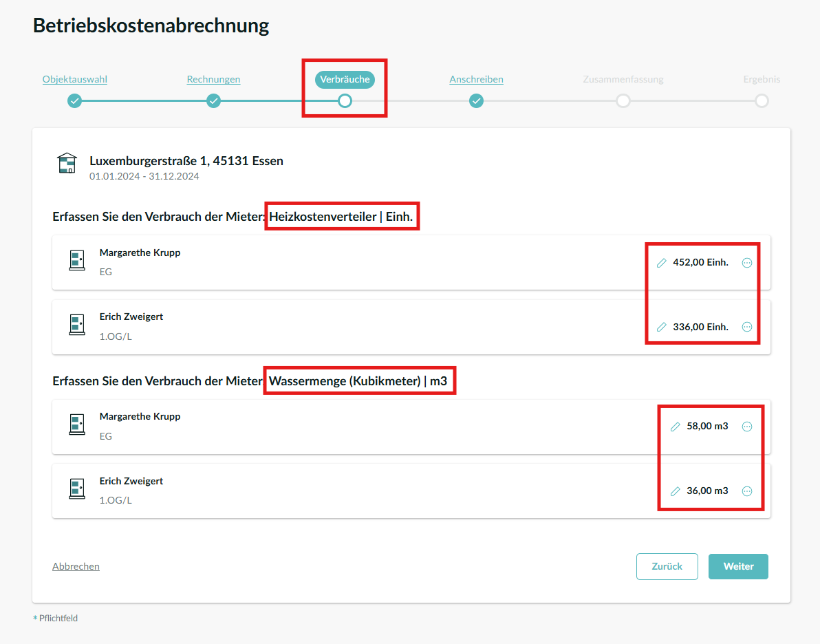Open more options for 36,00 m3 row
The image size is (820, 644).
(747, 491)
